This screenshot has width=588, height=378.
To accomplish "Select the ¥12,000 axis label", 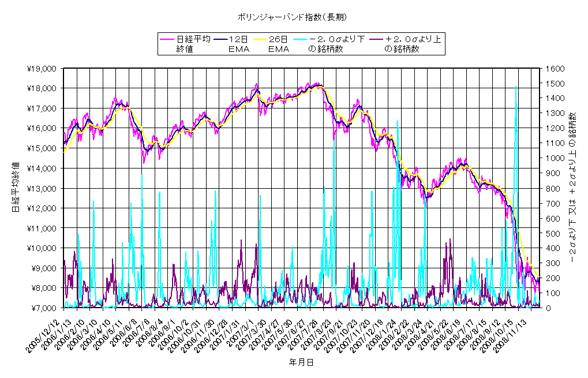I will 42,208.
